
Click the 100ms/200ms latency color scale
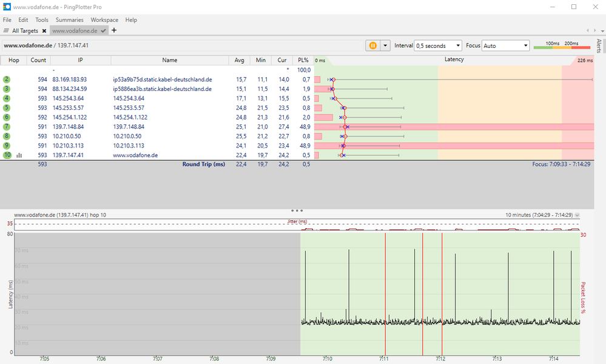coord(561,45)
